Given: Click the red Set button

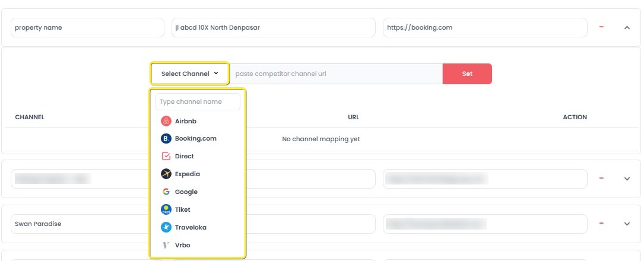Looking at the screenshot, I should click(x=467, y=74).
